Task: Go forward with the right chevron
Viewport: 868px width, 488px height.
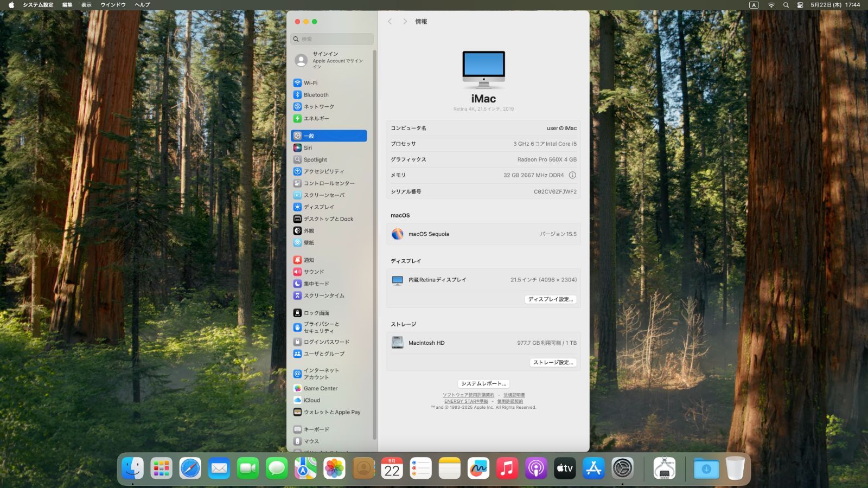Action: [405, 22]
